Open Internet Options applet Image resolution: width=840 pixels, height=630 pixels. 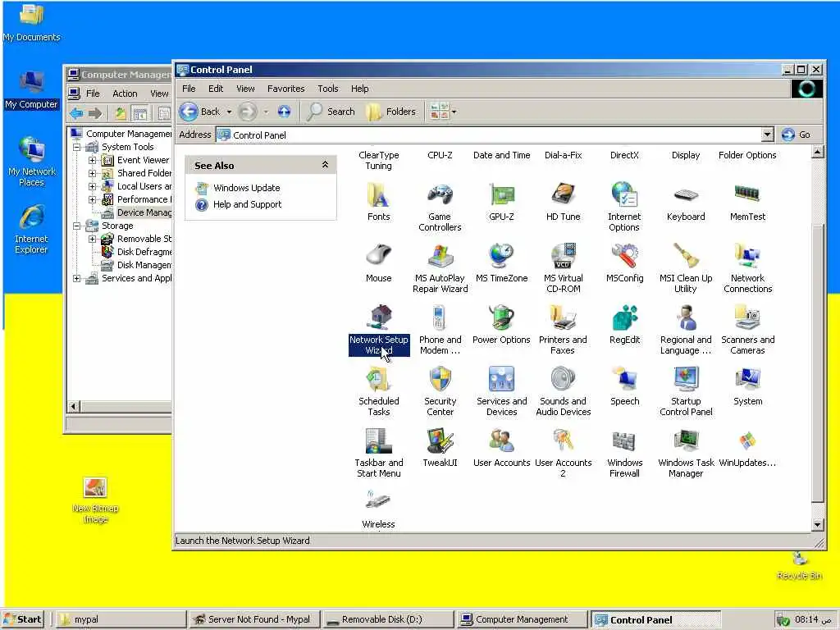[x=624, y=195]
